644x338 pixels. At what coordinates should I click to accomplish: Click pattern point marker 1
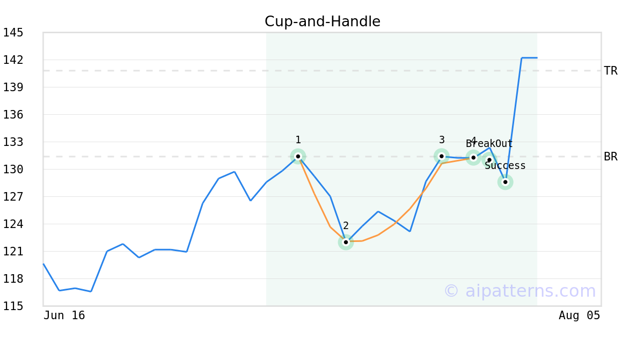click(298, 156)
